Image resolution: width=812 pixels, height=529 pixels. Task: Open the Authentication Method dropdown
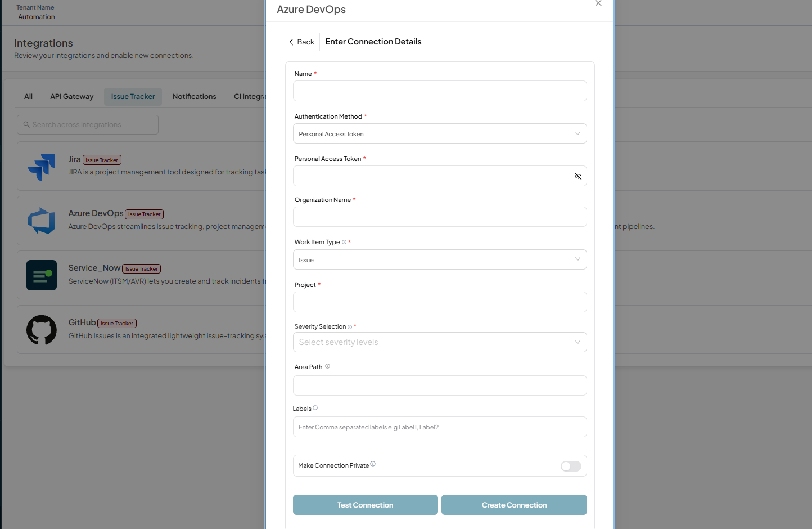pyautogui.click(x=440, y=133)
